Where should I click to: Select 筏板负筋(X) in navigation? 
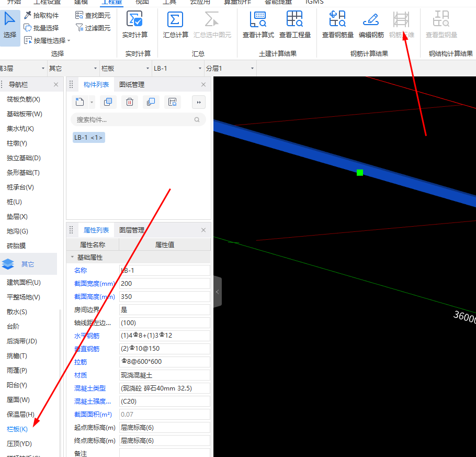24,99
